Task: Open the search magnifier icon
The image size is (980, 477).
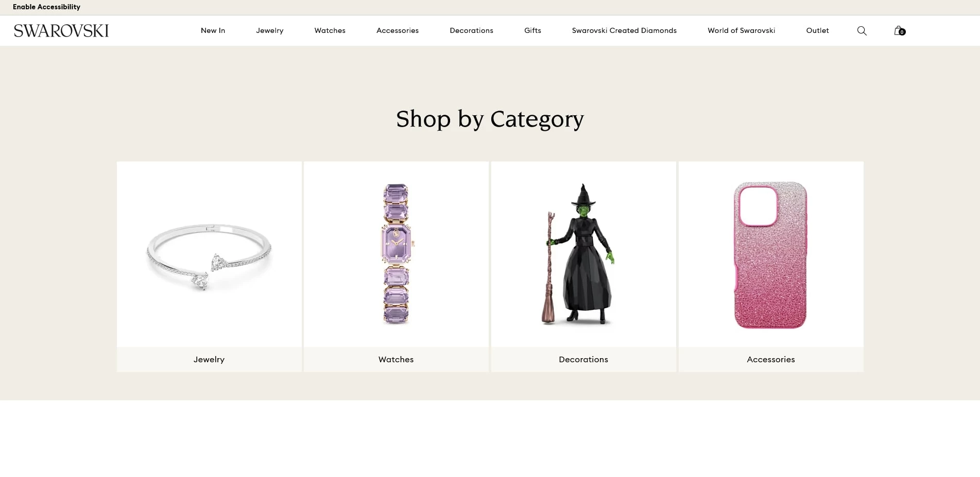Action: pyautogui.click(x=862, y=31)
